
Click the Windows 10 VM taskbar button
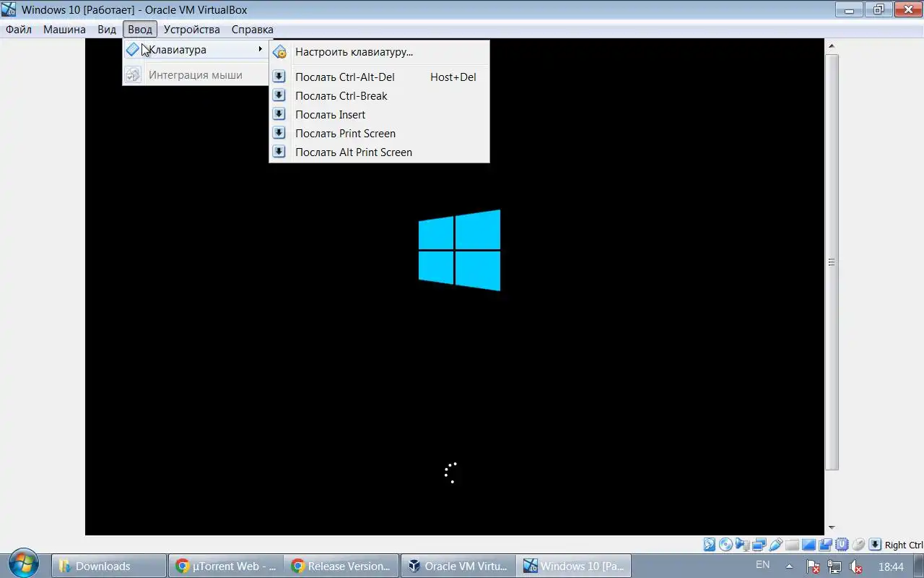point(575,566)
